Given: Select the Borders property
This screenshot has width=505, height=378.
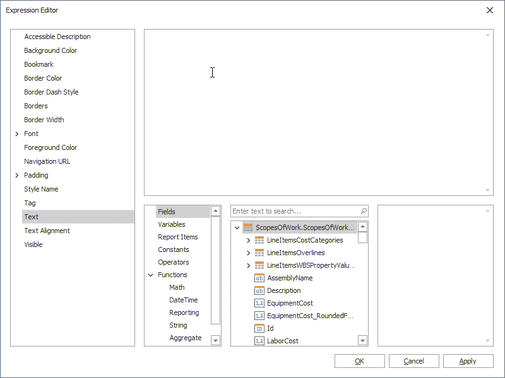Looking at the screenshot, I should tap(36, 106).
